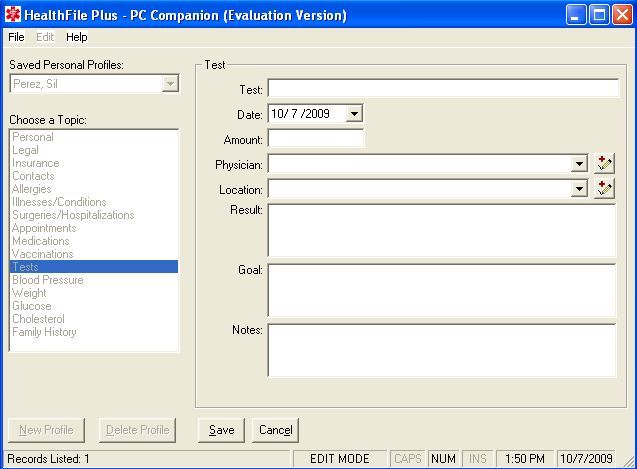Select the highlighted Tests topic
Screen dimensions: 637x469
(x=93, y=267)
